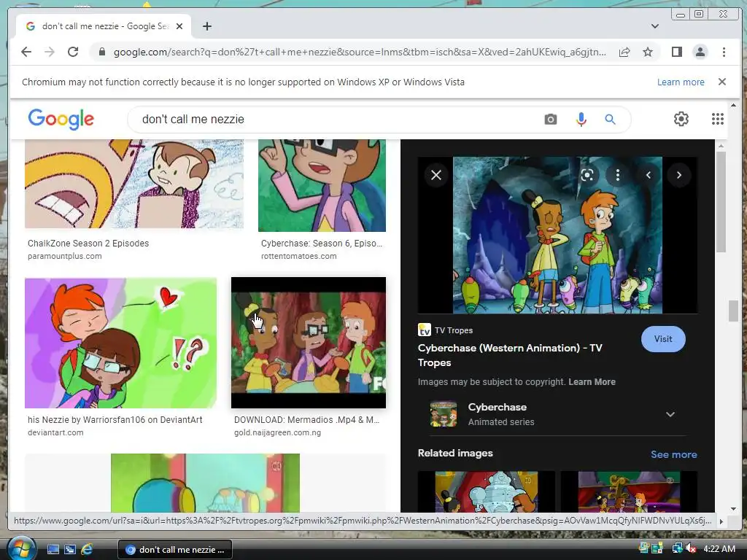Show desktop from quick launch
Image resolution: width=747 pixels, height=560 pixels.
pos(53,549)
